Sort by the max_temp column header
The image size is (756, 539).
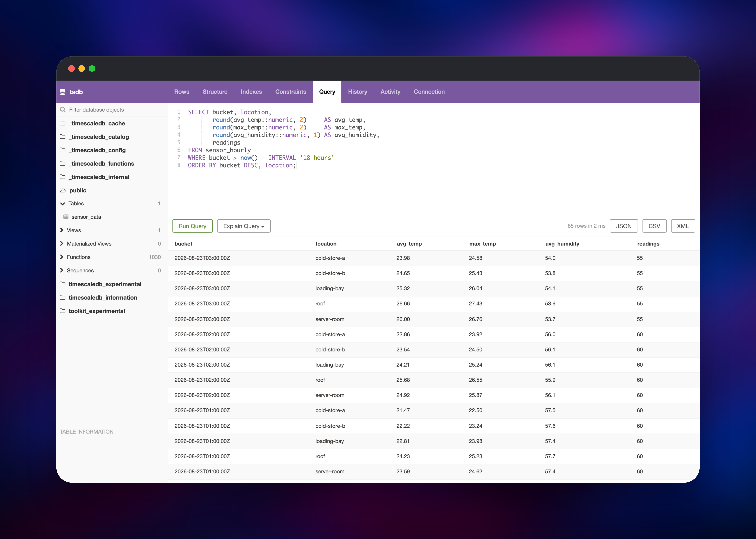coord(482,244)
